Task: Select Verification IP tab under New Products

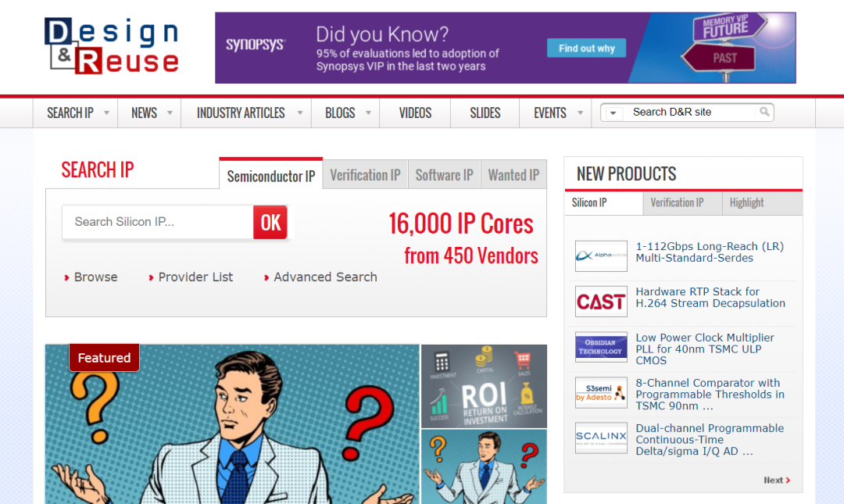Action: [x=682, y=203]
